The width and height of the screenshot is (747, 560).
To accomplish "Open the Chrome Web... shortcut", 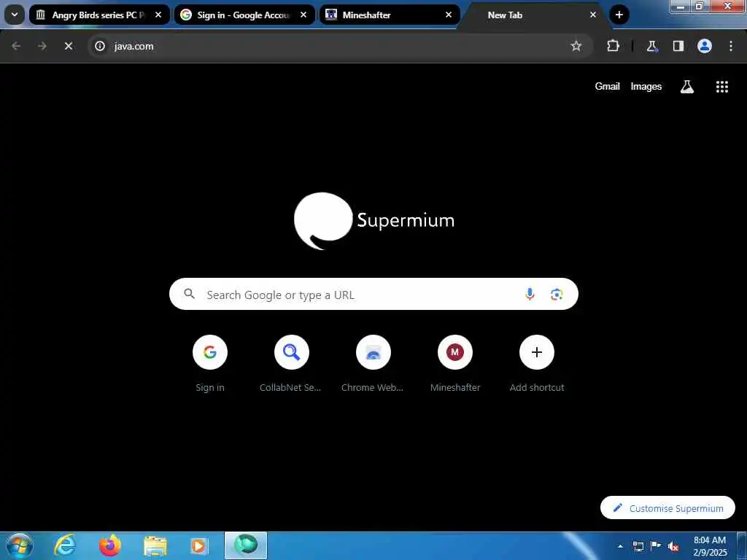I will tap(373, 364).
